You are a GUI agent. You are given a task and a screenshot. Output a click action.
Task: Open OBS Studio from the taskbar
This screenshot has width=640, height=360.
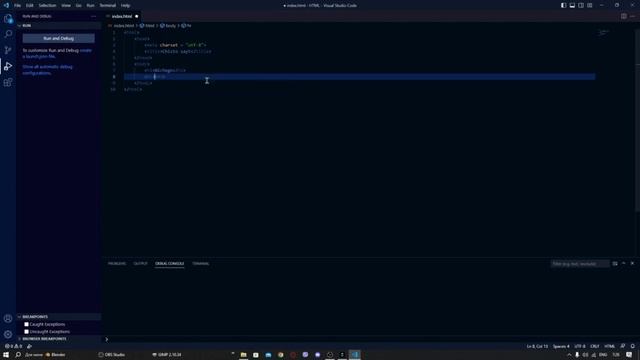click(x=112, y=355)
